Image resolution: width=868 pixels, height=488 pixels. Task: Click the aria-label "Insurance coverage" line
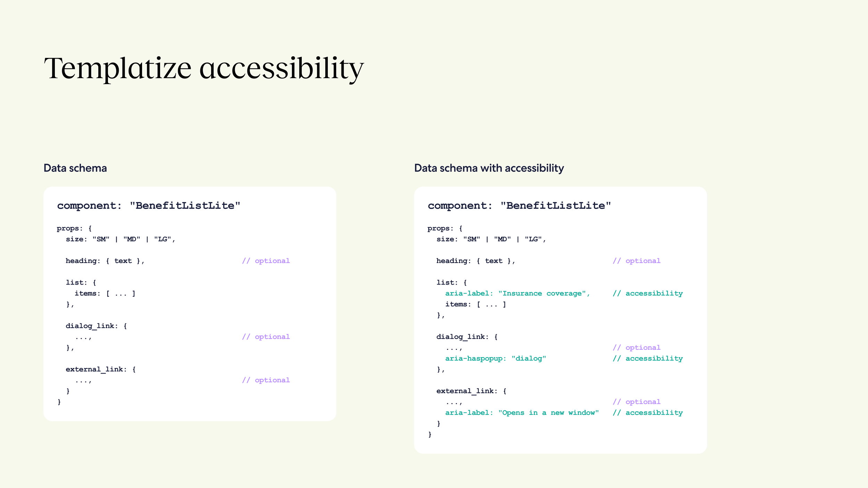[x=518, y=293]
